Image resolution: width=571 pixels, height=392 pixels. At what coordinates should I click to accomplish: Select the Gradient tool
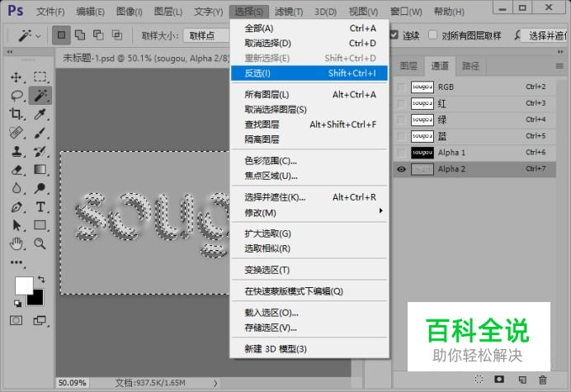(40, 170)
